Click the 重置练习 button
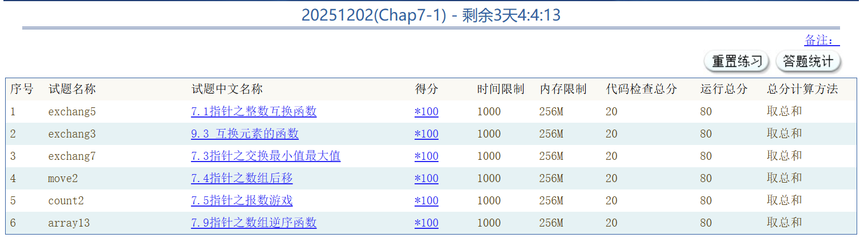868x250 pixels. 737,62
